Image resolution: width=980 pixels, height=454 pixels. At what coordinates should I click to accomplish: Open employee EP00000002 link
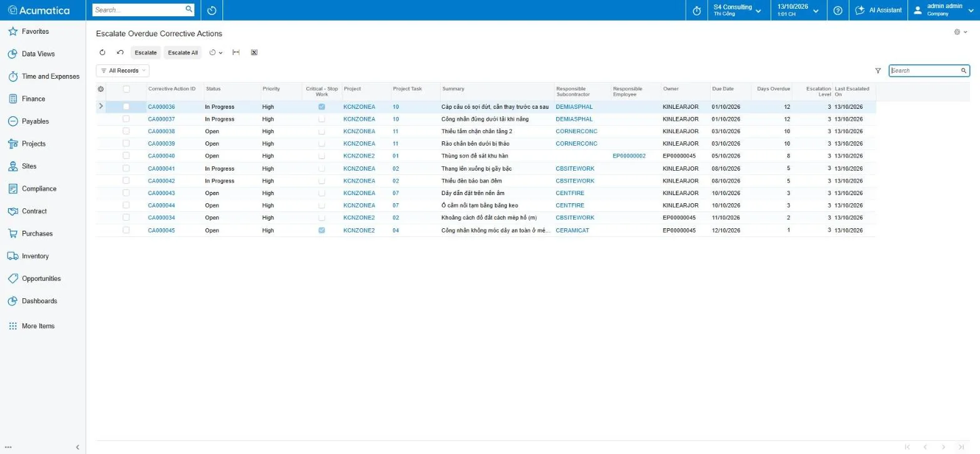[x=629, y=156]
